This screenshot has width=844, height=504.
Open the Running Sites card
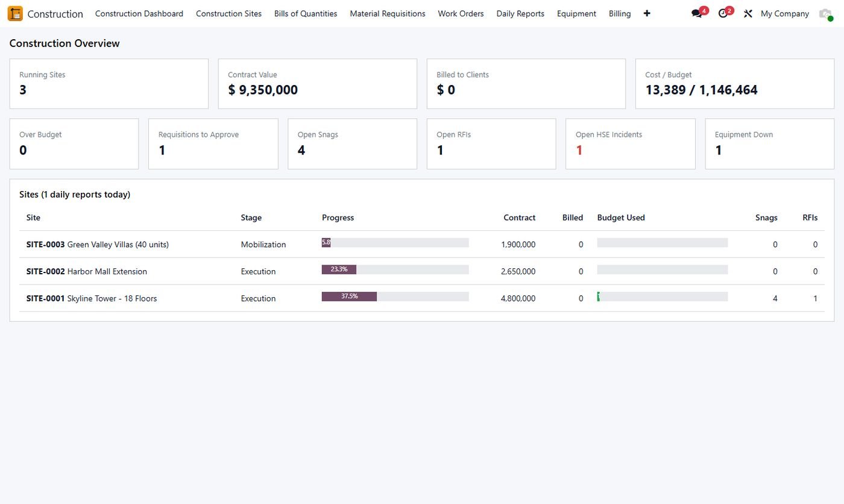click(x=109, y=84)
